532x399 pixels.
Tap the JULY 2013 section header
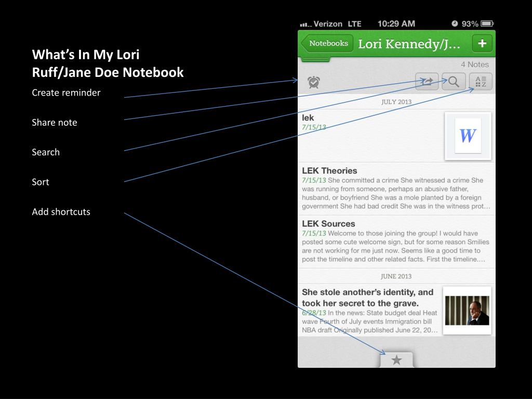tap(396, 102)
